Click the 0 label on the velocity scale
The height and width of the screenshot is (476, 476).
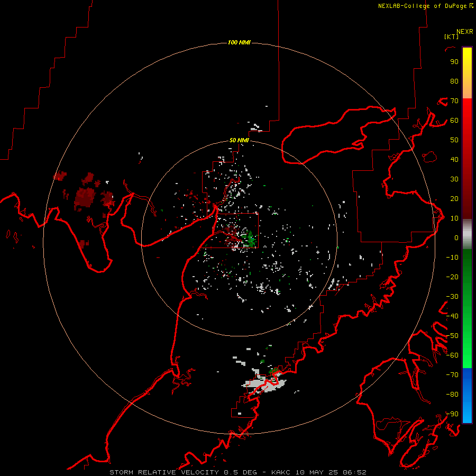click(456, 238)
